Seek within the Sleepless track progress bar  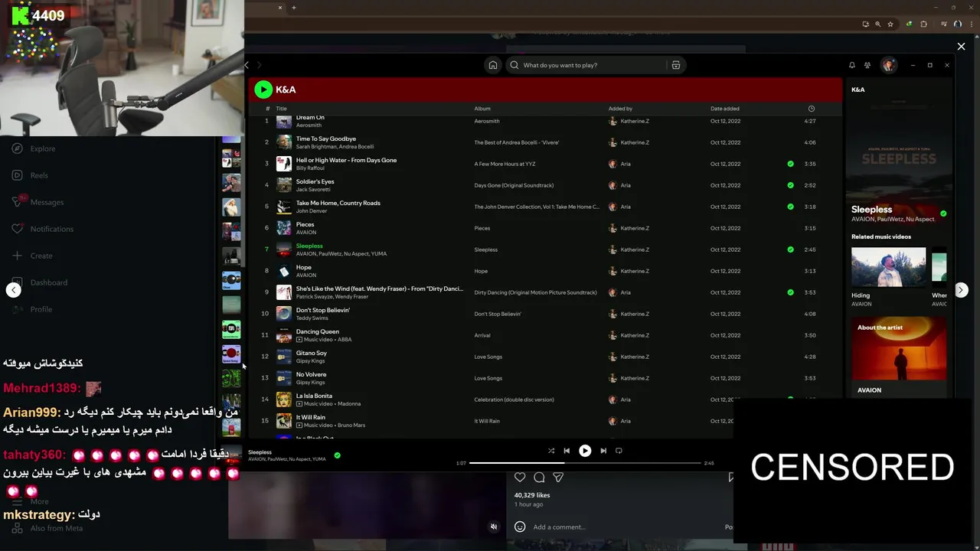585,463
